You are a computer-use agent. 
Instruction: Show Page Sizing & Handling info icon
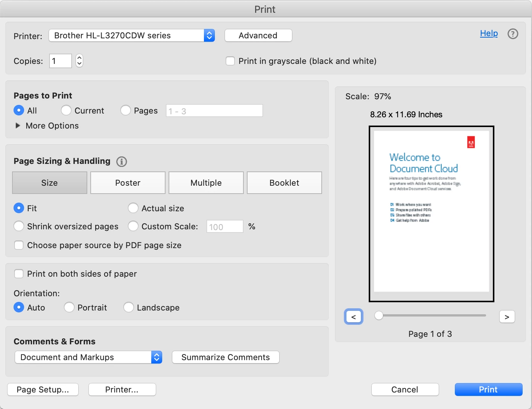pyautogui.click(x=122, y=162)
